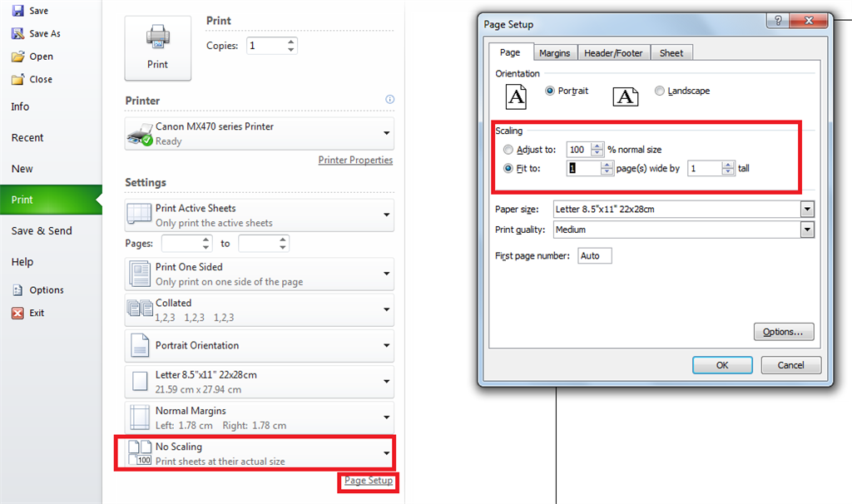Image resolution: width=852 pixels, height=504 pixels.
Task: Enable the Adjust to scaling option
Action: [508, 150]
